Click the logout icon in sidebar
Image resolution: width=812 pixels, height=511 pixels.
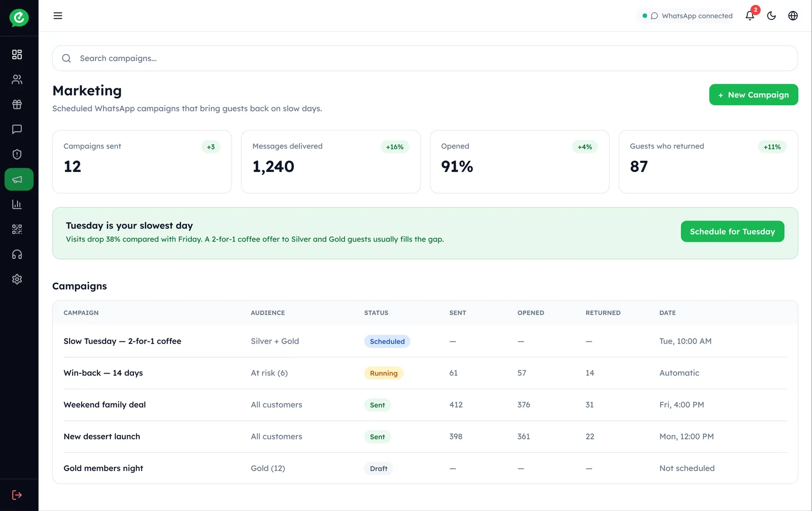[x=17, y=495]
